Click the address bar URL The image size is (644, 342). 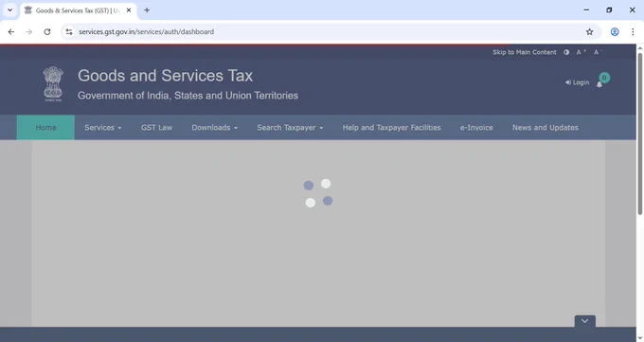pos(146,31)
